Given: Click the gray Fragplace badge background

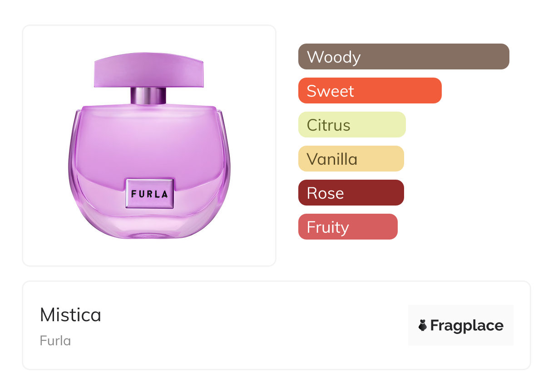Looking at the screenshot, I should (x=461, y=311).
